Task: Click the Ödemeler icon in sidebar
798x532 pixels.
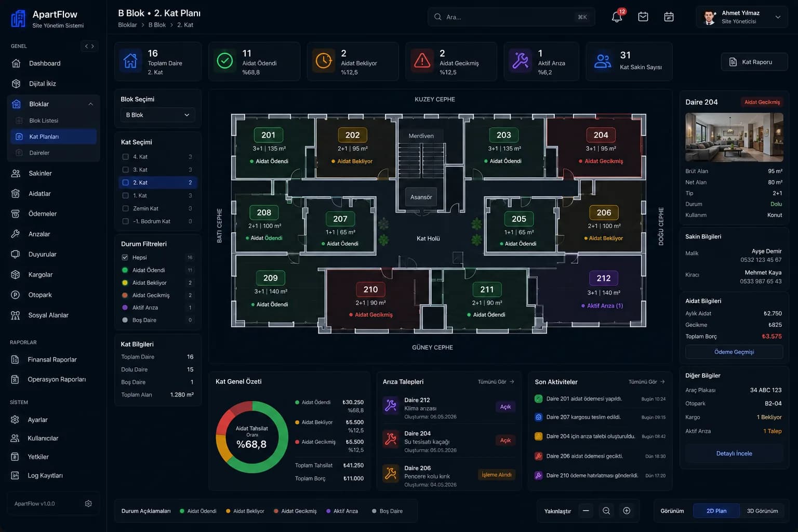Action: coord(16,214)
